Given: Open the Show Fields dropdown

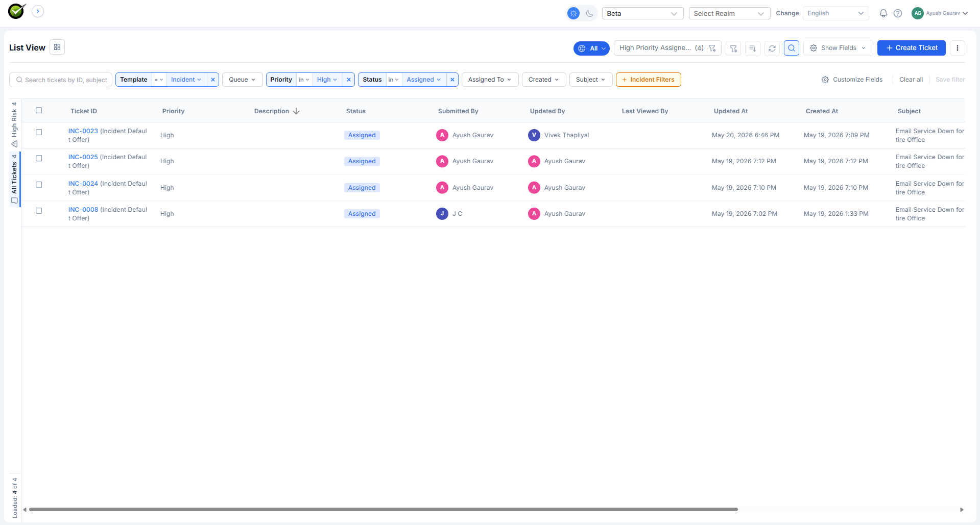Looking at the screenshot, I should pos(838,48).
